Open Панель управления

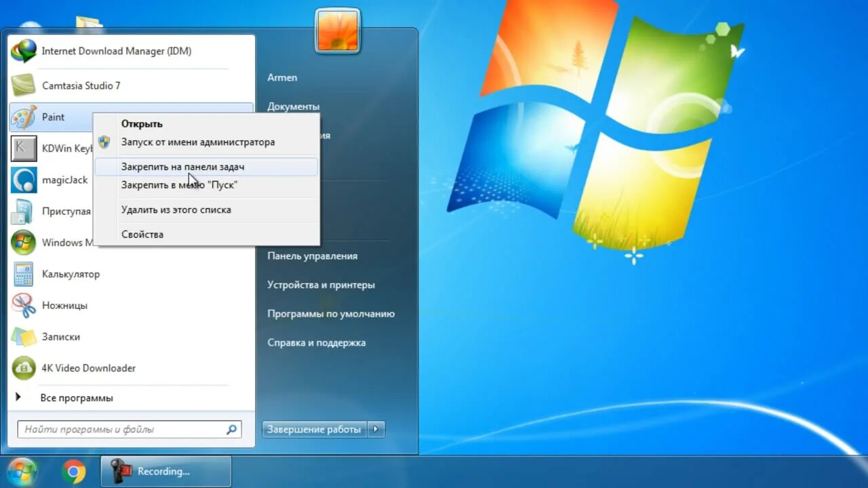(x=313, y=256)
